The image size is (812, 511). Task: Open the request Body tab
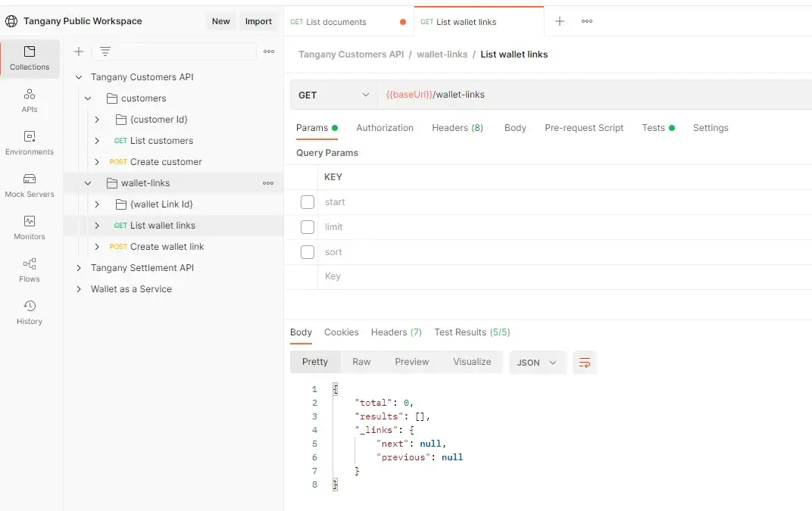click(515, 128)
